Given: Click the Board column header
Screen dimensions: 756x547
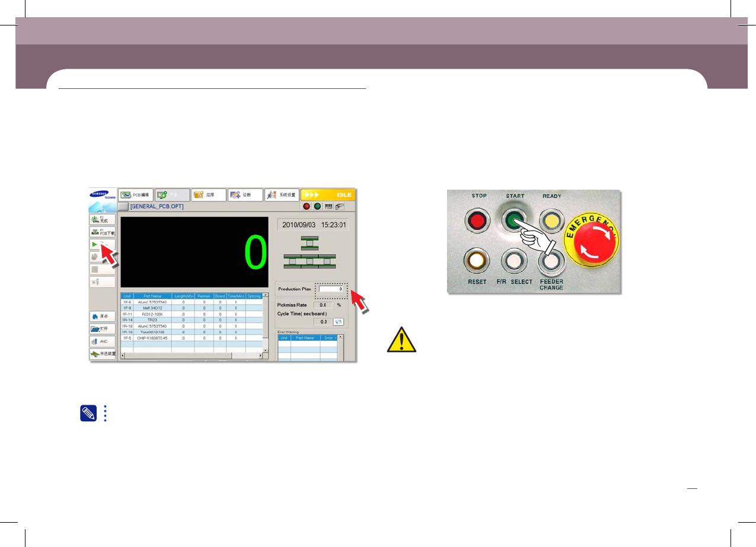Looking at the screenshot, I should [219, 295].
